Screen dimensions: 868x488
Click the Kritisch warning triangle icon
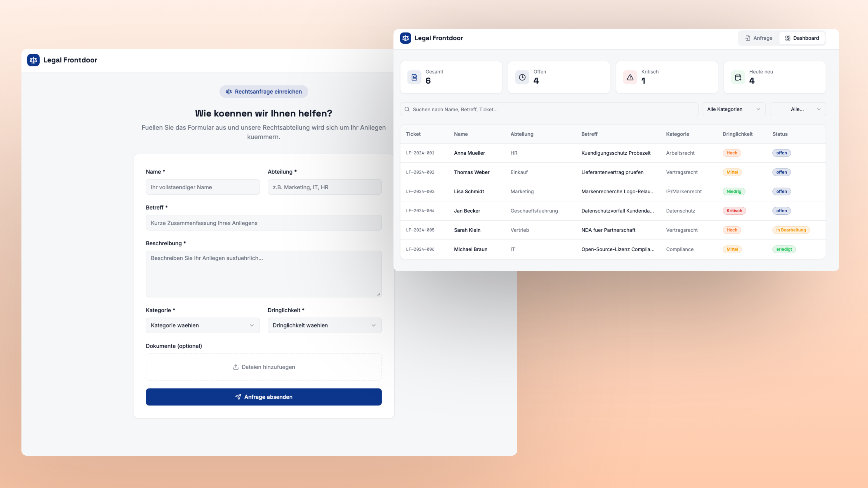point(630,77)
